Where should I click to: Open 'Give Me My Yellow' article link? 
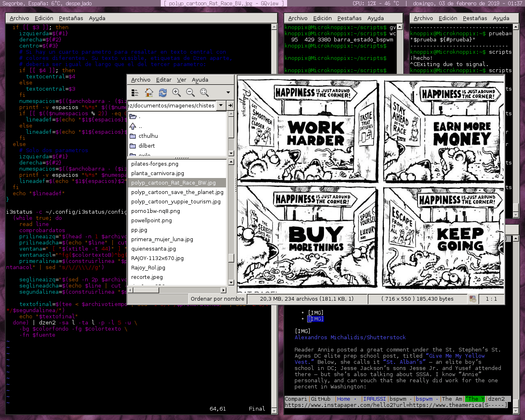[x=455, y=356]
